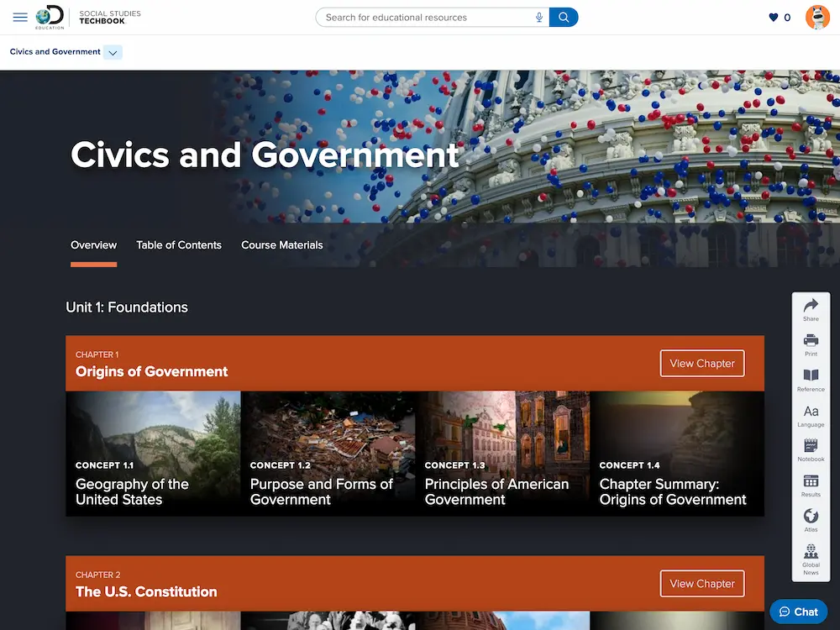
Task: Open favorites via the heart icon
Action: click(x=773, y=17)
